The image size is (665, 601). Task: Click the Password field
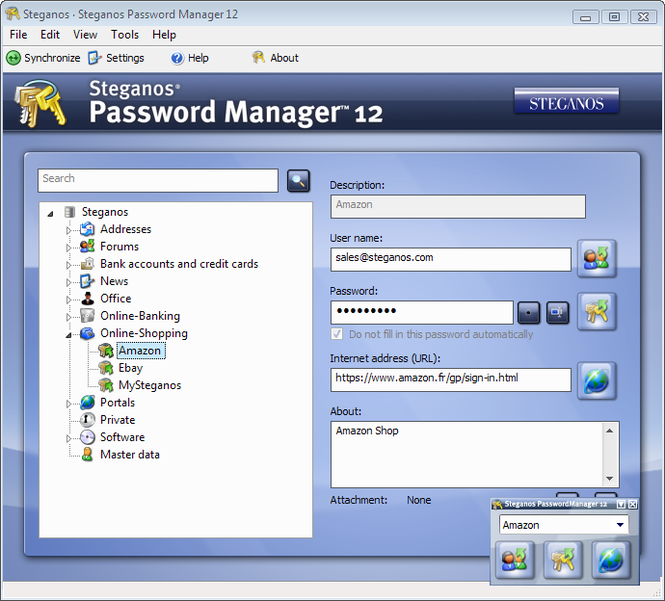tap(422, 313)
